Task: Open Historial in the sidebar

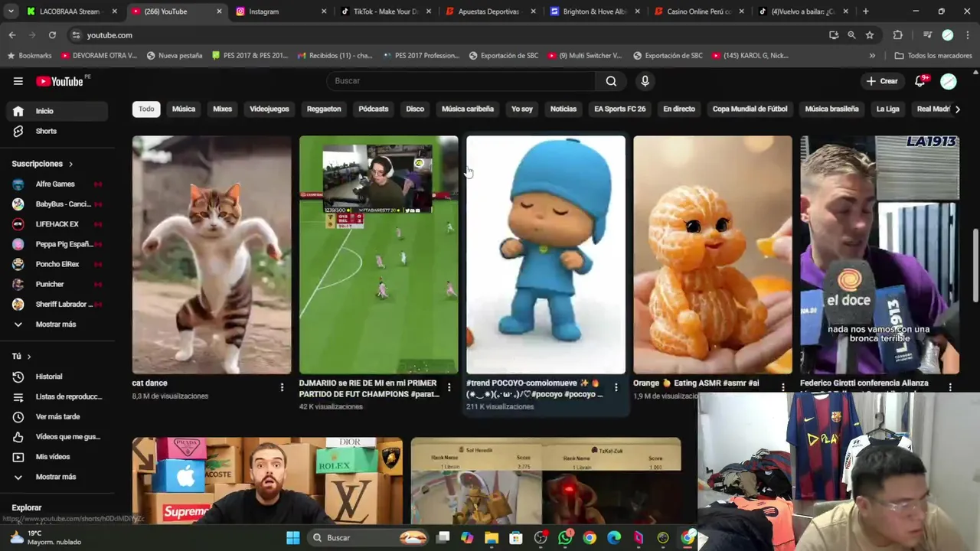Action: tap(58, 377)
